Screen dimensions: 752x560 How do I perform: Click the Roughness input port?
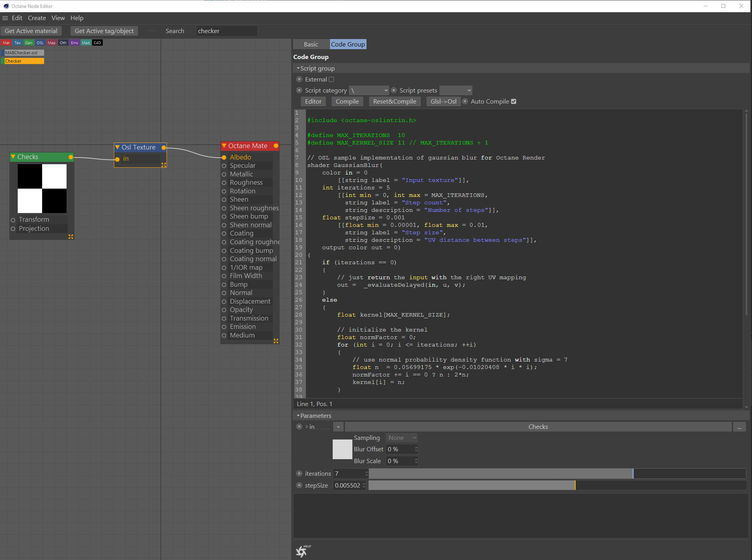[x=224, y=183]
